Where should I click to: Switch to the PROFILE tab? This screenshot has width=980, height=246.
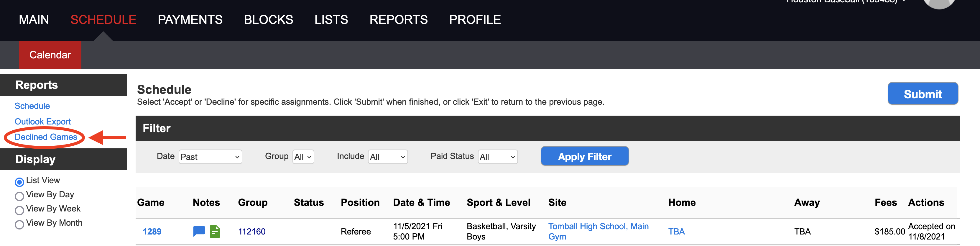pos(475,19)
